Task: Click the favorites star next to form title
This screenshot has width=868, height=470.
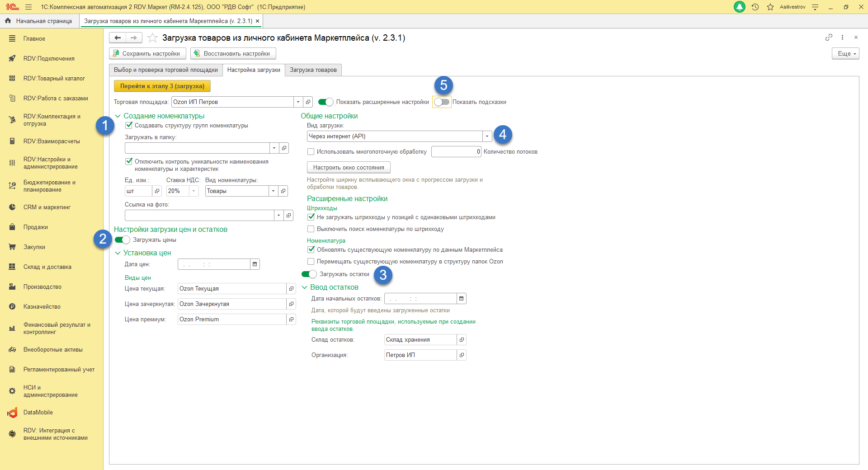Action: pyautogui.click(x=153, y=38)
